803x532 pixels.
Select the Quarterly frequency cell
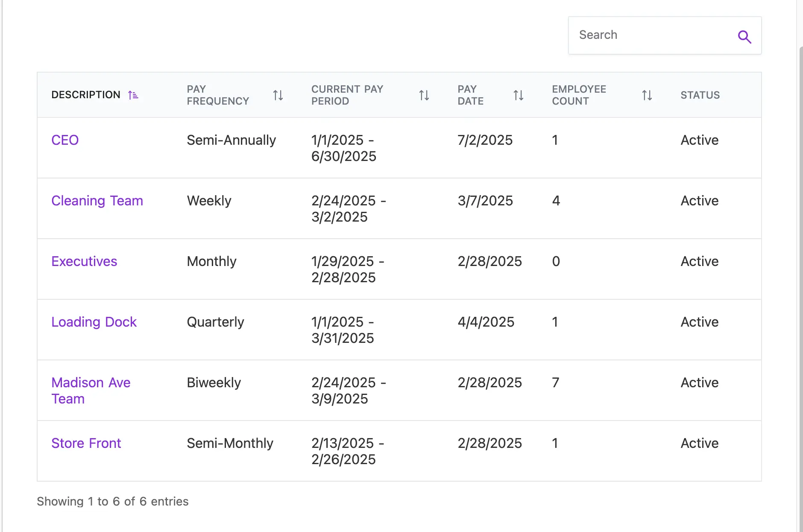coord(215,322)
